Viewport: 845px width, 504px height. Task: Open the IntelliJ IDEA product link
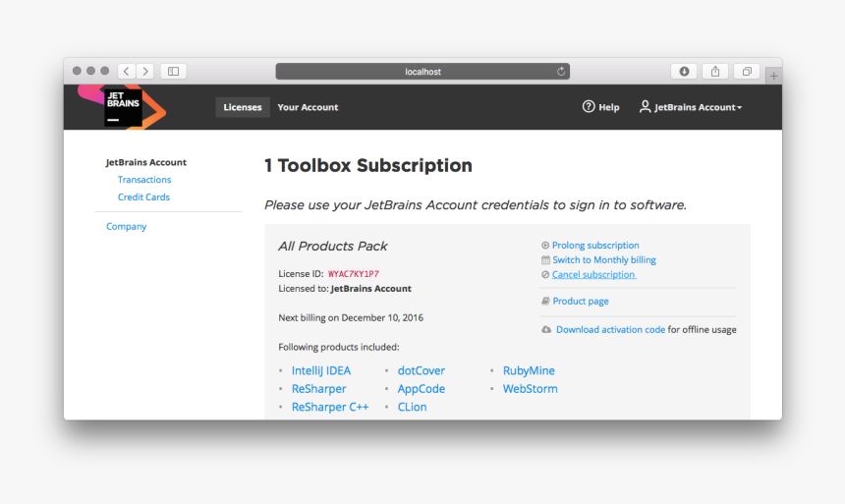(x=321, y=370)
